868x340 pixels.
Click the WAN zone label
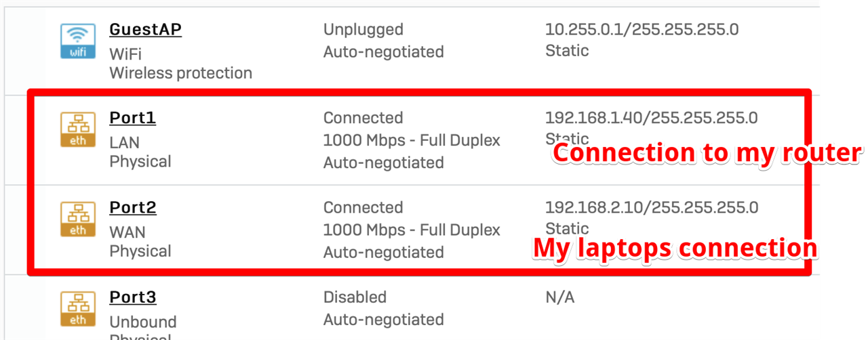(x=127, y=232)
